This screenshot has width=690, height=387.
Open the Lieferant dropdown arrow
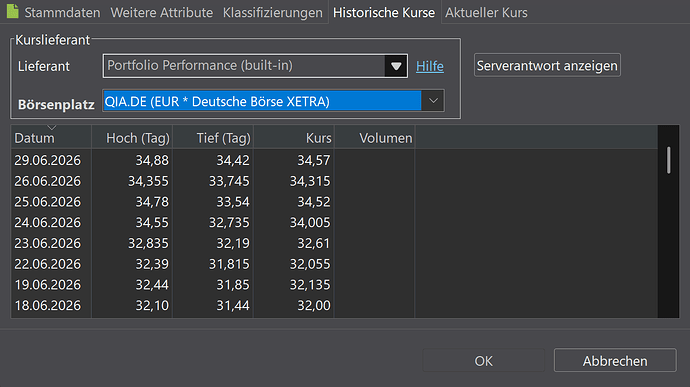pos(396,66)
